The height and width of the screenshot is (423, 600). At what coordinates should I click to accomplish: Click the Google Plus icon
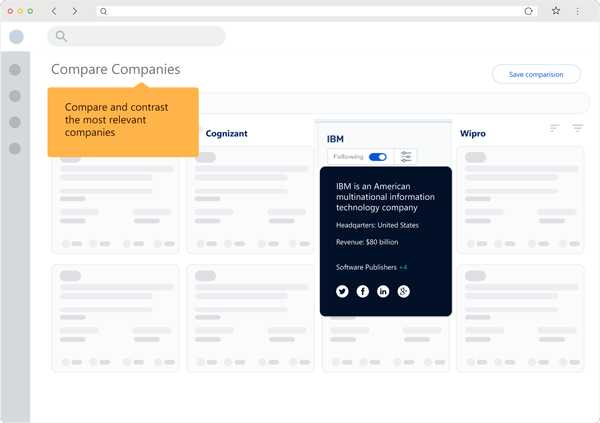point(404,291)
